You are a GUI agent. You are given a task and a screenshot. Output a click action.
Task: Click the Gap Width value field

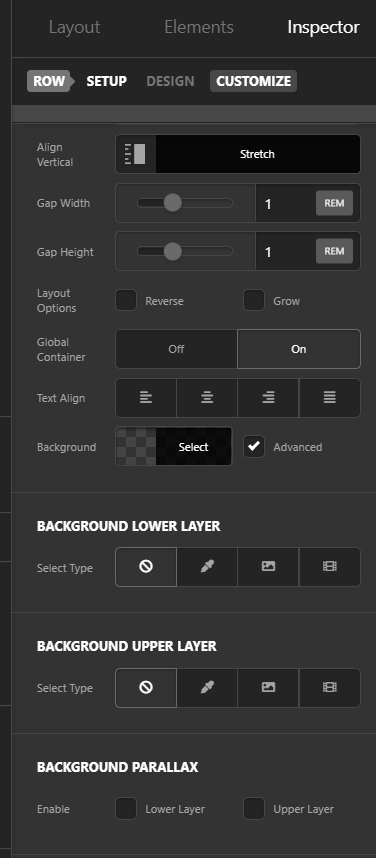point(285,203)
